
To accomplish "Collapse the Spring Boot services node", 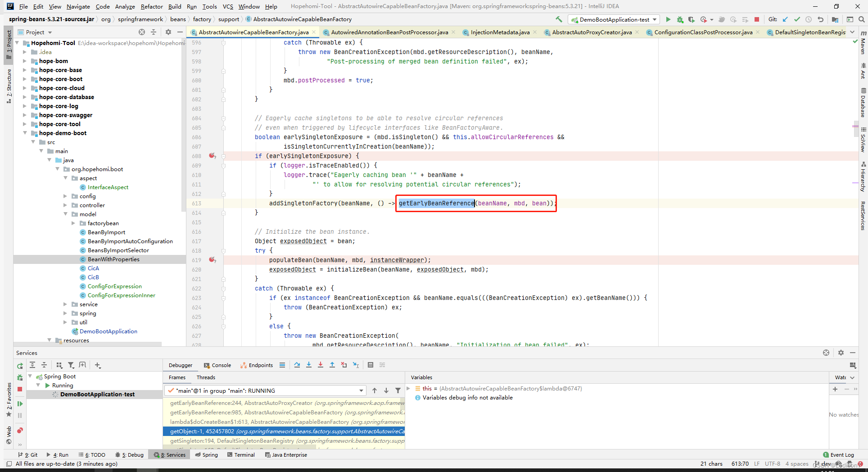I will point(30,376).
